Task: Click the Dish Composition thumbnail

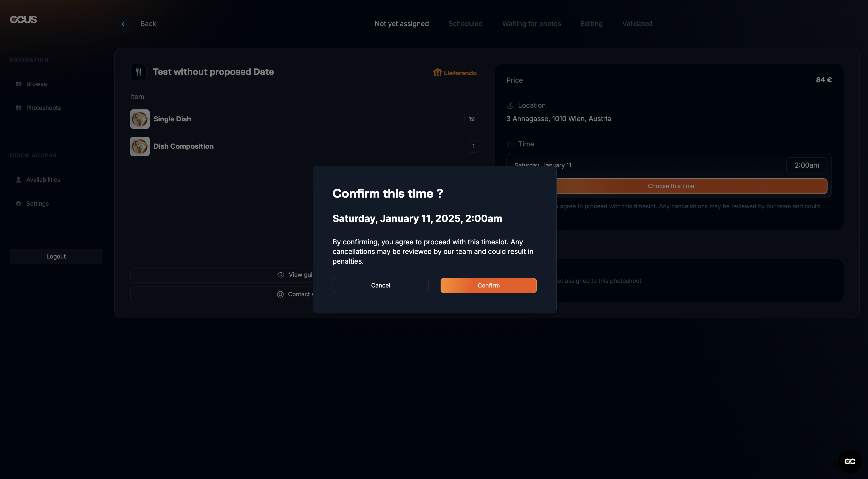Action: (x=140, y=146)
